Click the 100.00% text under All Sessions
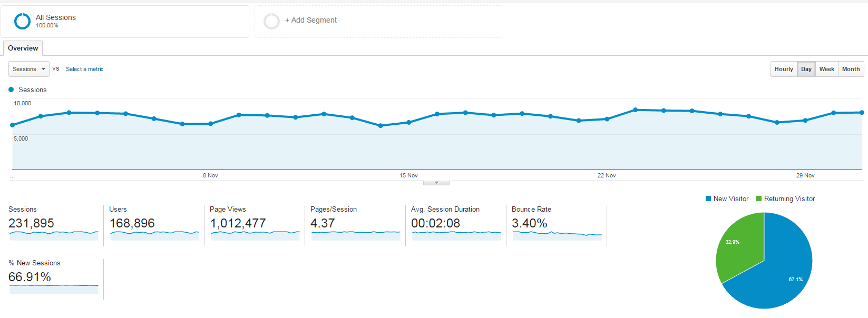The image size is (868, 318). [47, 25]
